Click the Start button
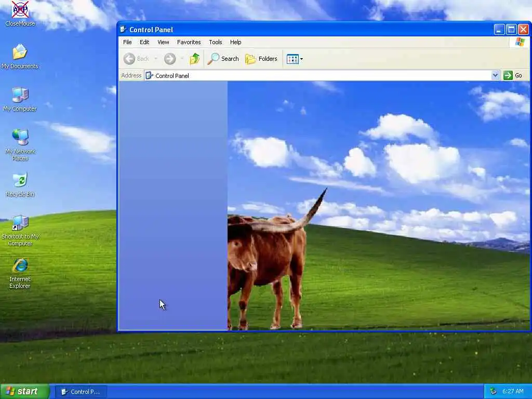Viewport: 532px width, 399px height. (25, 392)
